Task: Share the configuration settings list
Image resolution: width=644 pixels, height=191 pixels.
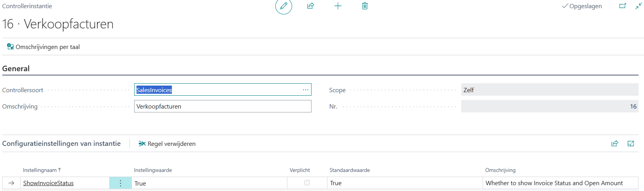Action: coord(615,144)
